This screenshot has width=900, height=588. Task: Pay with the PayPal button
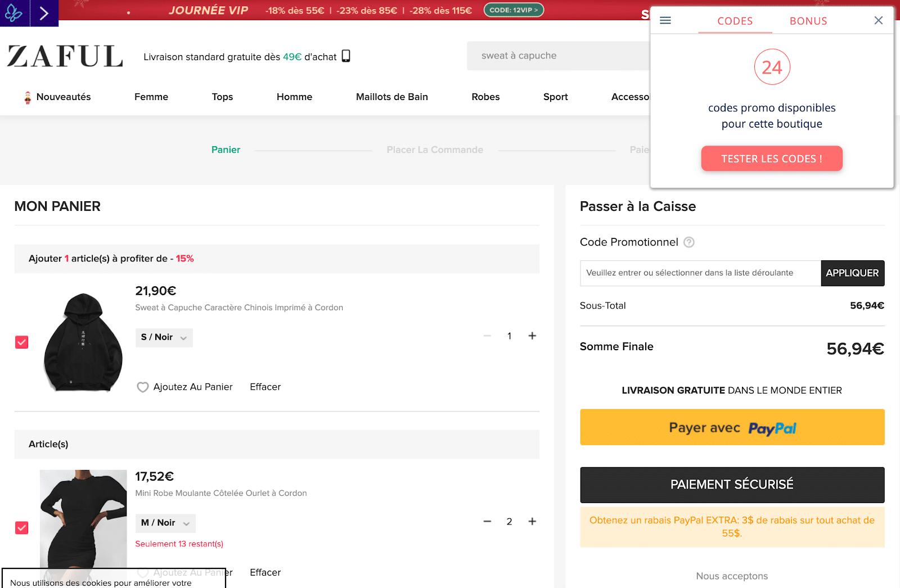[732, 427]
